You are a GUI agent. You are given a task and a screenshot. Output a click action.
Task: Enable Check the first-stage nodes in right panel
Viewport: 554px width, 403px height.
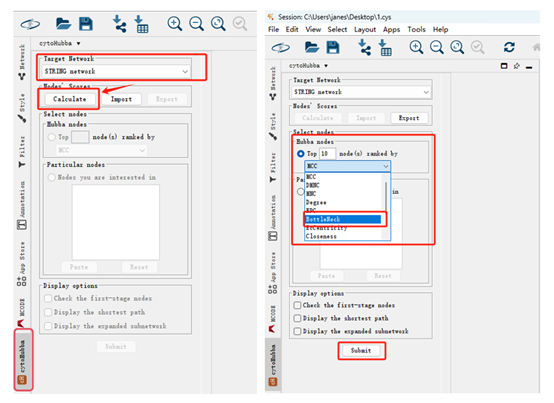pyautogui.click(x=297, y=305)
